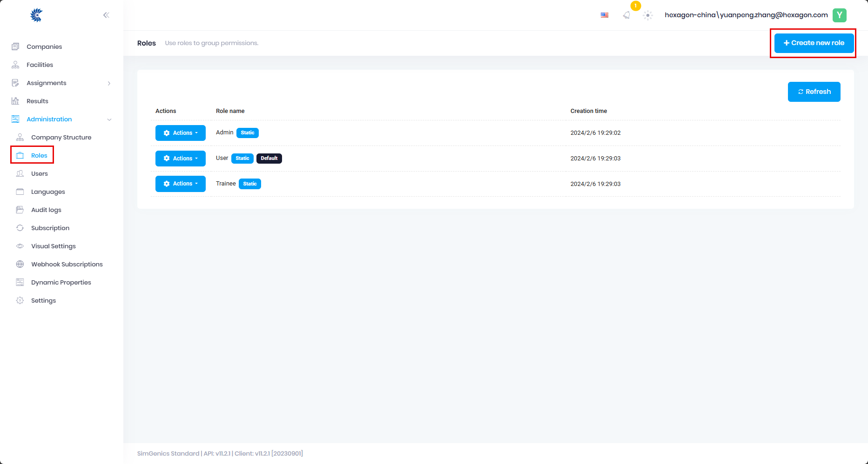This screenshot has width=868, height=464.
Task: Click Create new role button
Action: (x=814, y=43)
